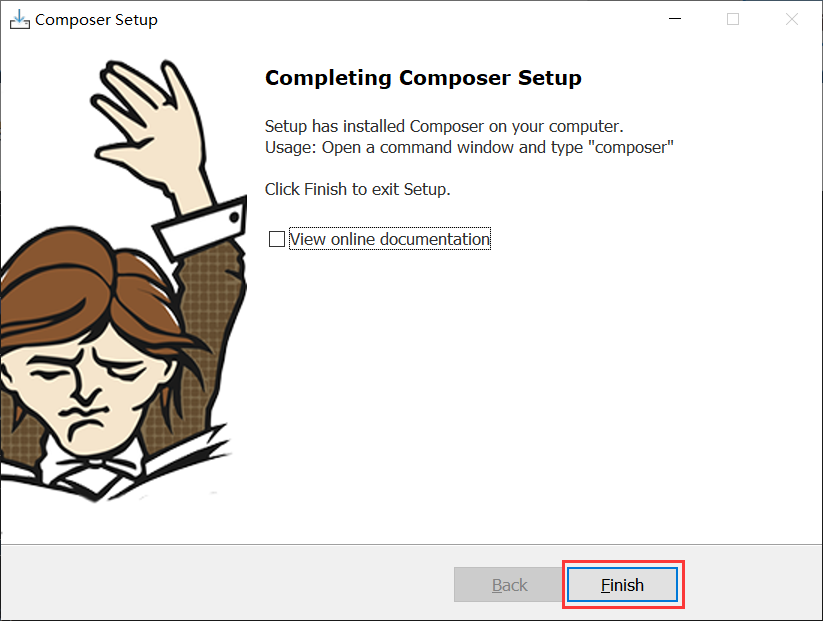Click the installer icon before 'Composer Setup' text
The width and height of the screenshot is (823, 621).
pyautogui.click(x=20, y=18)
